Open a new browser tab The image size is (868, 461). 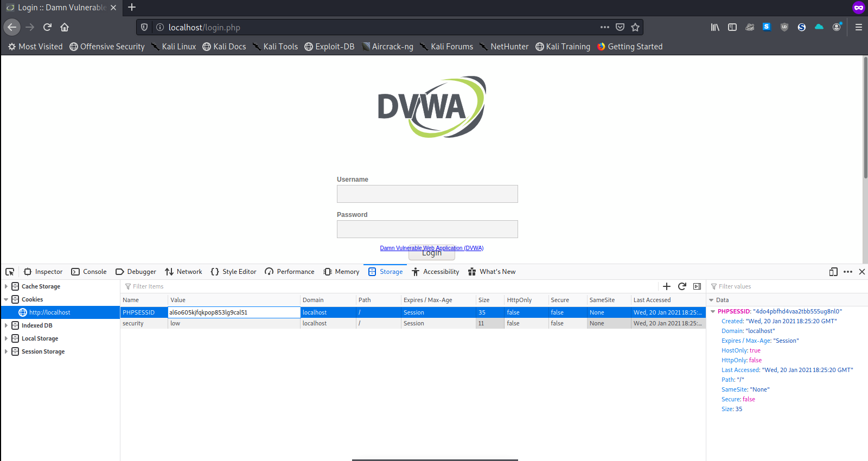pyautogui.click(x=132, y=8)
